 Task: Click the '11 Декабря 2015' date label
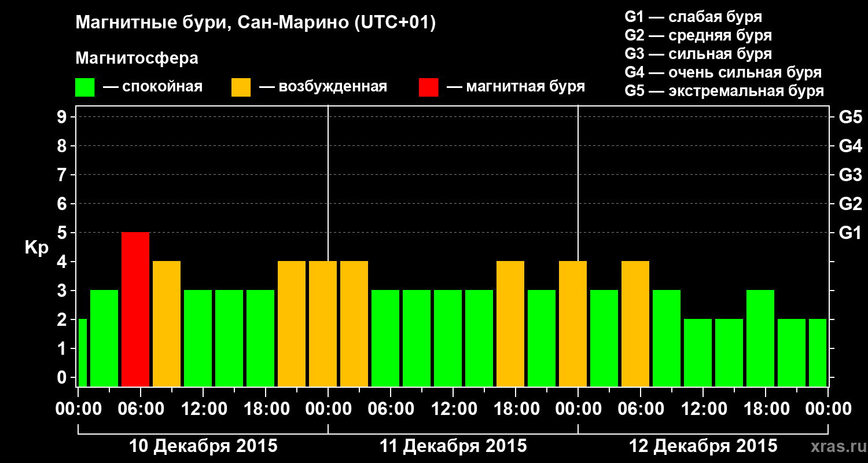[x=453, y=446]
